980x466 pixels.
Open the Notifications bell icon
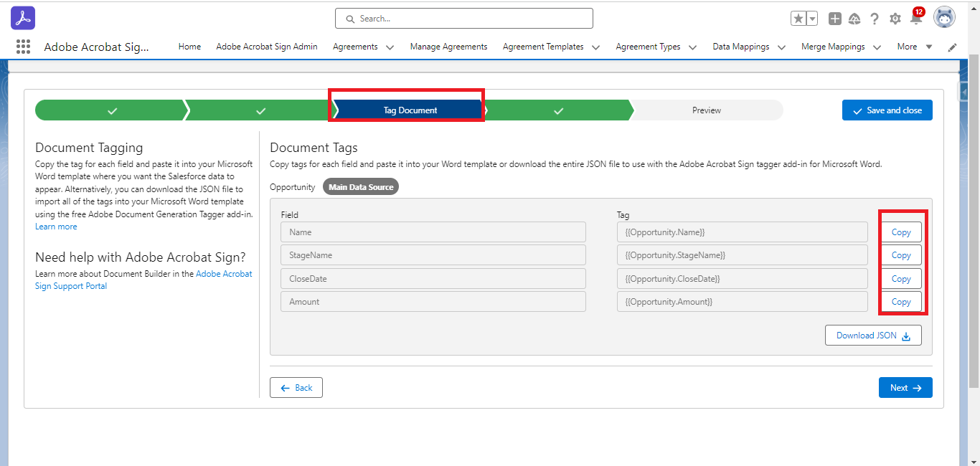[x=916, y=19]
